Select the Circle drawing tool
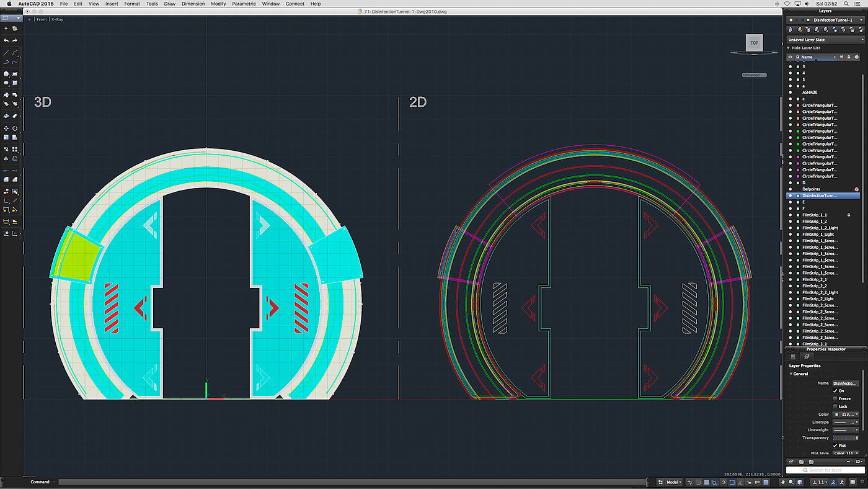 6,74
